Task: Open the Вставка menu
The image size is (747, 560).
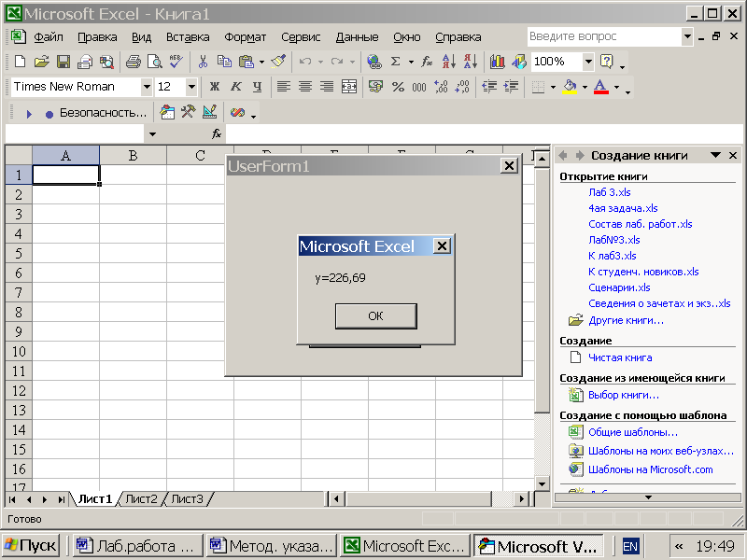Action: click(188, 37)
